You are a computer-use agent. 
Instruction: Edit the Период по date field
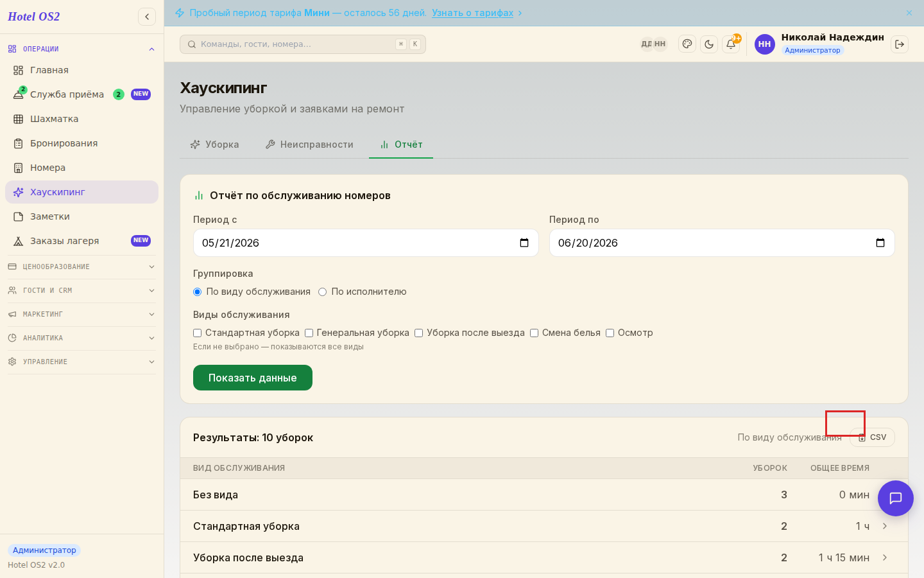click(x=722, y=243)
